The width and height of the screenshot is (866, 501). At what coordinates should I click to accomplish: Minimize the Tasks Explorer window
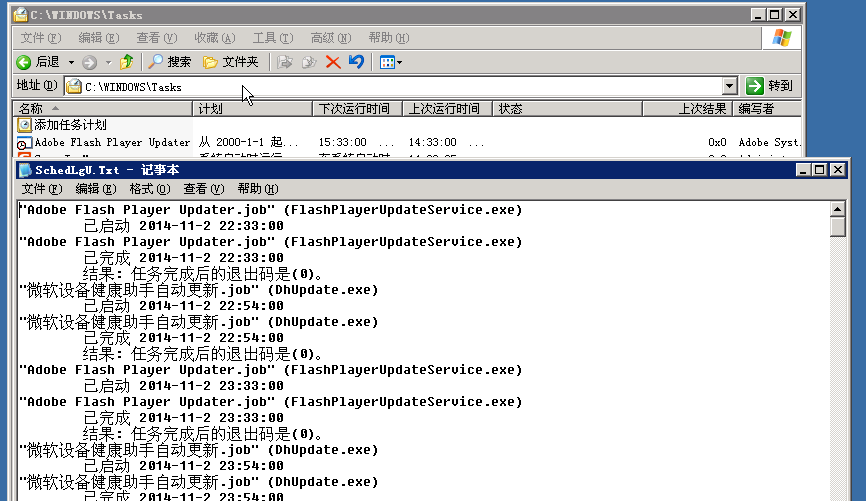tap(758, 15)
